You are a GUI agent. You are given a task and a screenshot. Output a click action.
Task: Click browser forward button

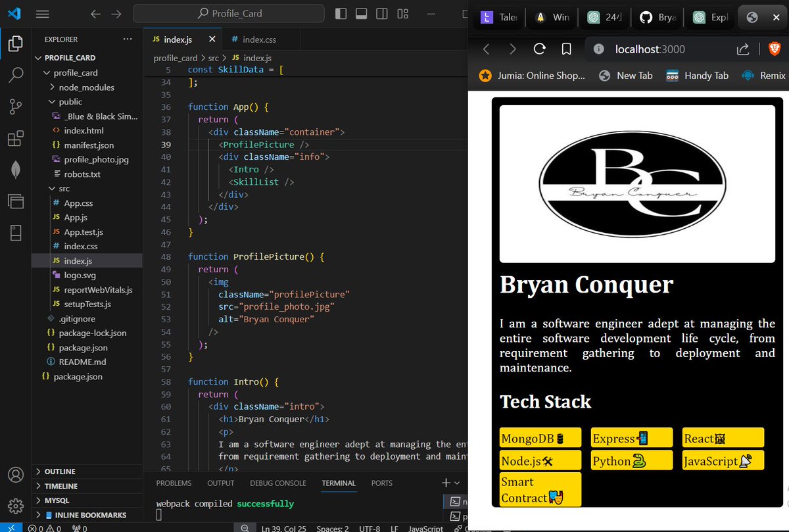(x=513, y=49)
